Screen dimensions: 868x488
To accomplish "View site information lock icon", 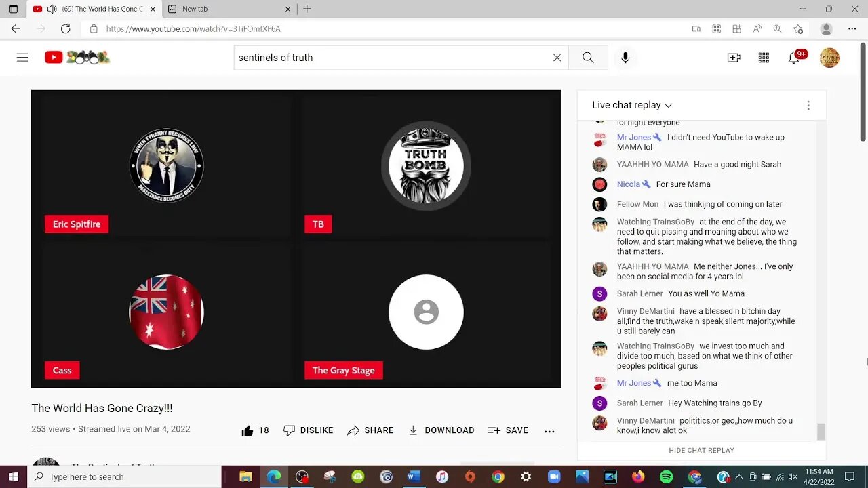I will (94, 28).
